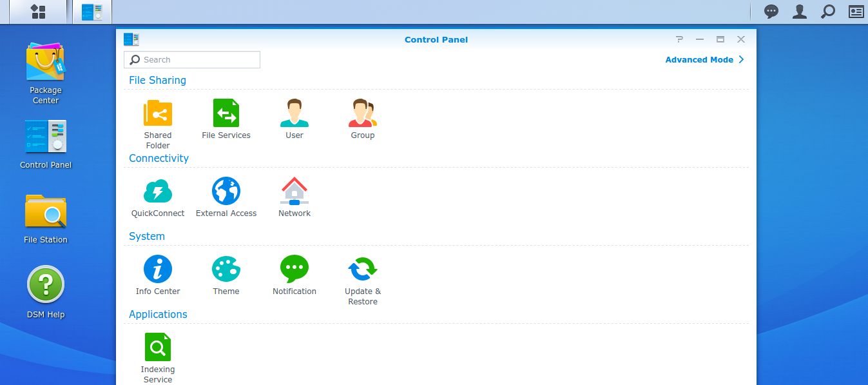Viewport: 868px width, 385px height.
Task: Click the Applications section heading
Action: click(x=158, y=315)
